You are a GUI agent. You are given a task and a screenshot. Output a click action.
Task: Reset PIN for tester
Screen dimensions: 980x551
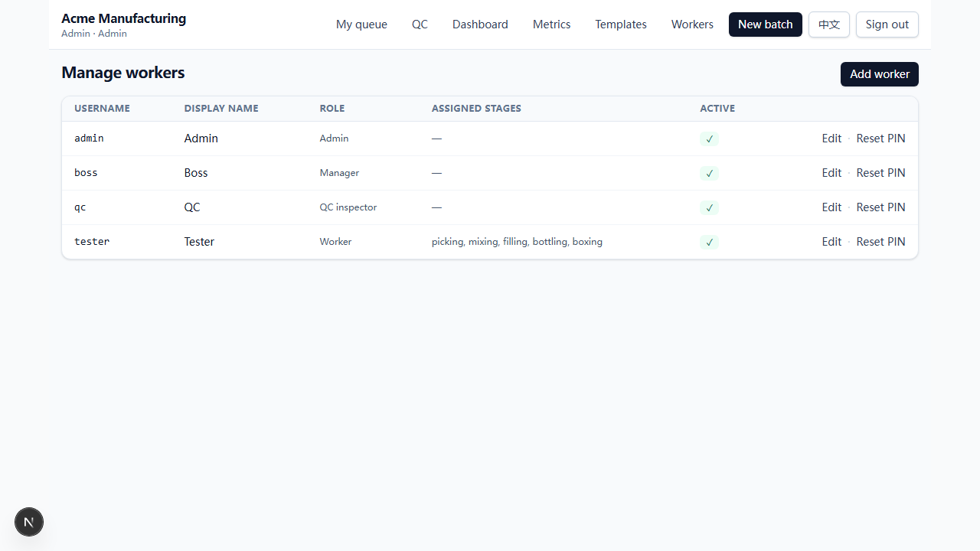[x=880, y=242]
